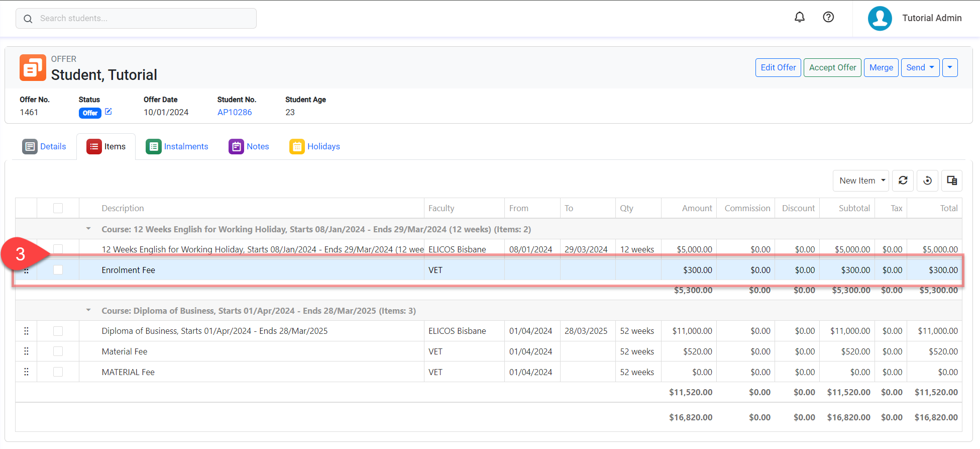Check the Material Fee row checkbox
Screen dimensions: 980x449
(58, 351)
